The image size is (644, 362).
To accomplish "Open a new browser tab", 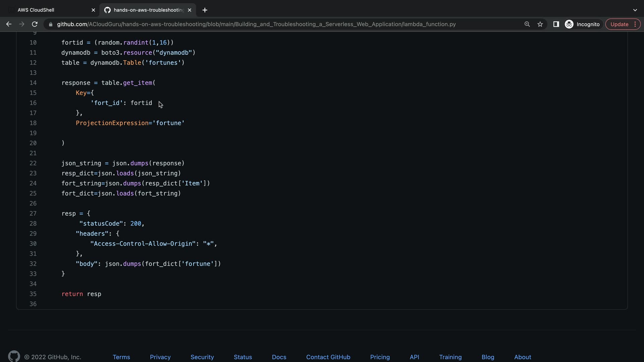I will (205, 10).
